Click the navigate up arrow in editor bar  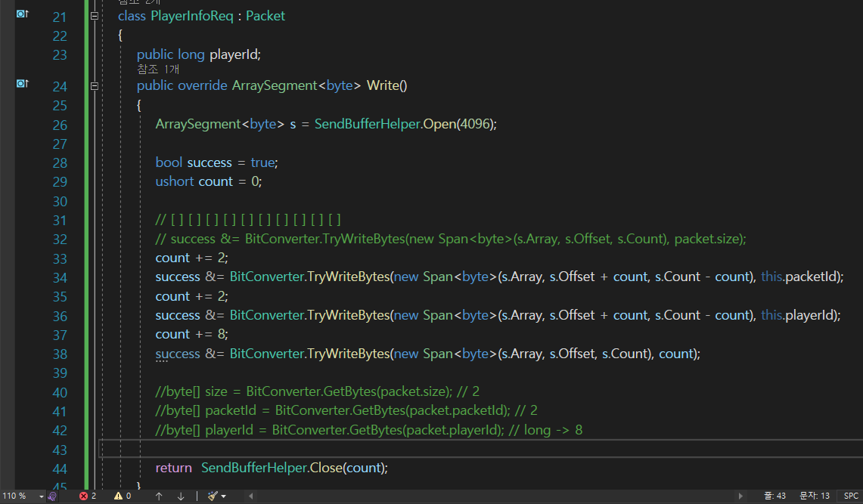(159, 496)
